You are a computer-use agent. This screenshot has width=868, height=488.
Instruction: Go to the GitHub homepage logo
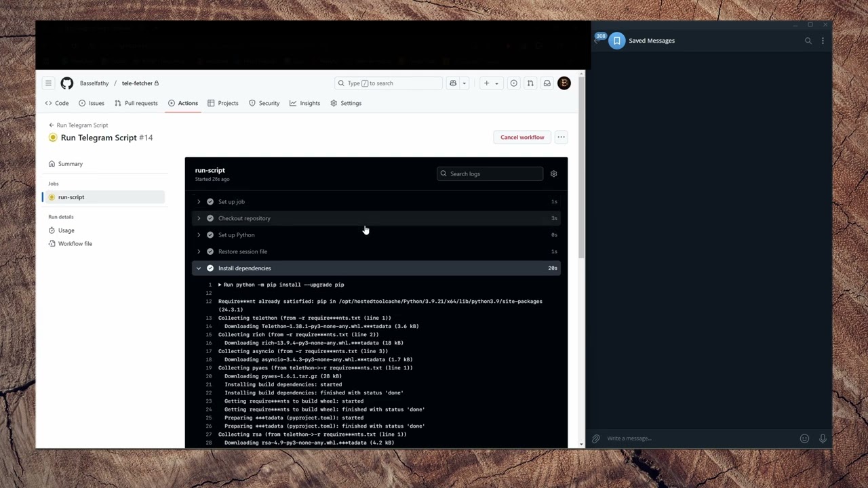[x=66, y=83]
